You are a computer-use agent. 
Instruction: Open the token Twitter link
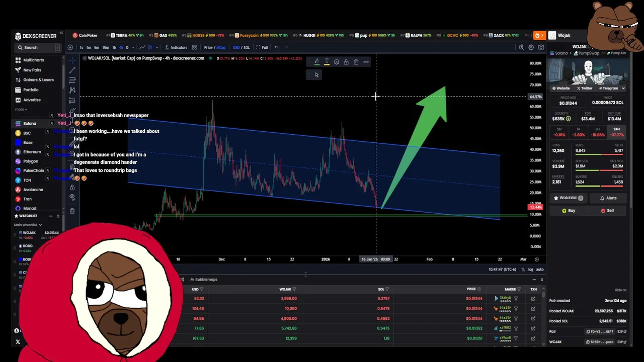coord(585,88)
